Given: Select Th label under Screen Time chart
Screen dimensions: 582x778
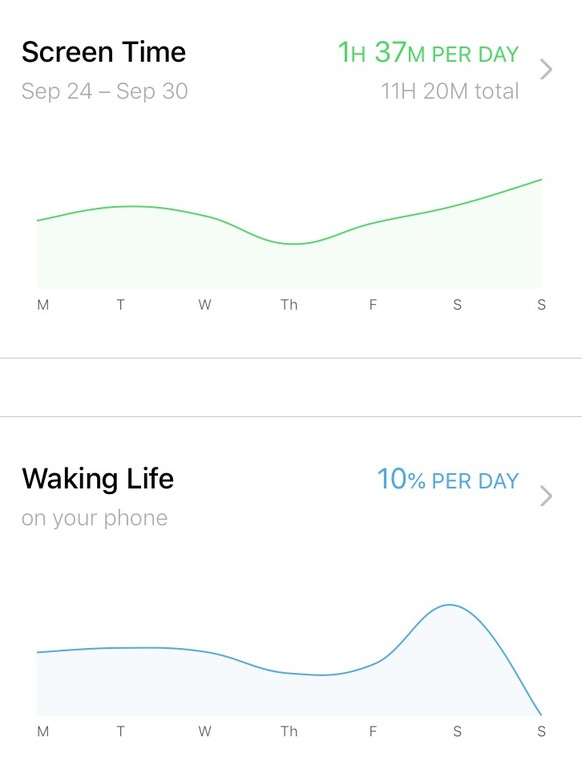Looking at the screenshot, I should [x=289, y=305].
